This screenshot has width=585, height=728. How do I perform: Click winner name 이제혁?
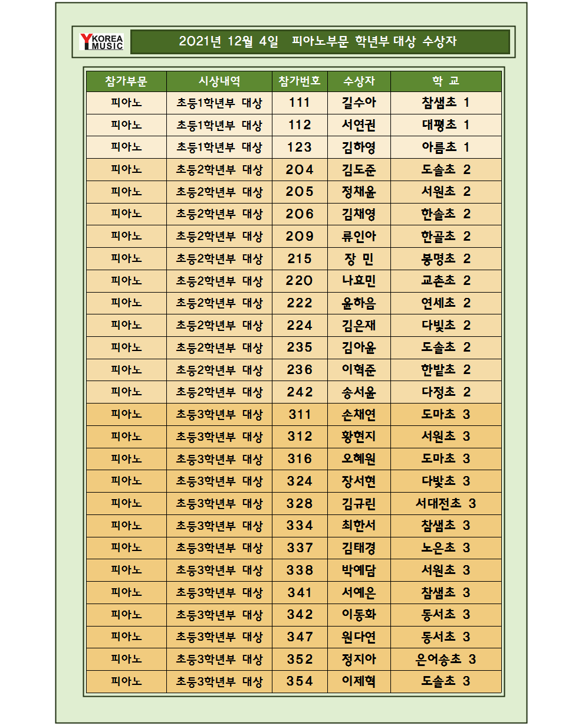359,681
